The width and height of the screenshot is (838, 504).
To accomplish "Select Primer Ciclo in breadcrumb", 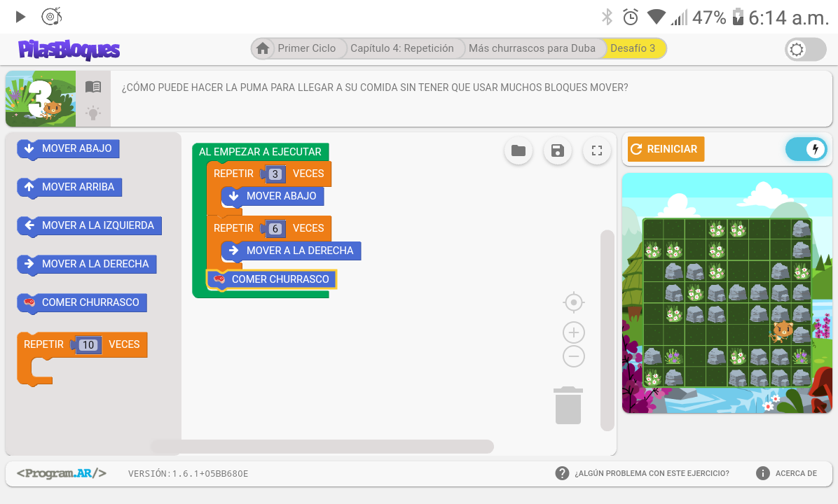I will (306, 48).
